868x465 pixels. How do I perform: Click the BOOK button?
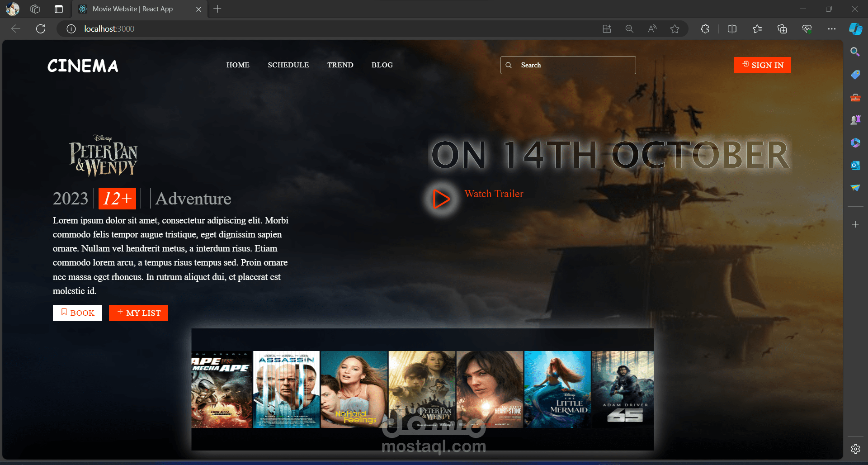tap(77, 313)
